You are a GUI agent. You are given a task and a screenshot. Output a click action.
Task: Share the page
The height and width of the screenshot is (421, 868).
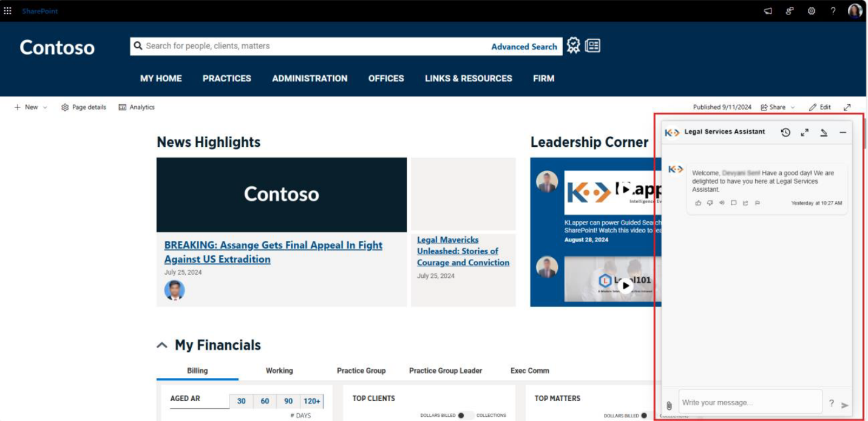pyautogui.click(x=773, y=107)
